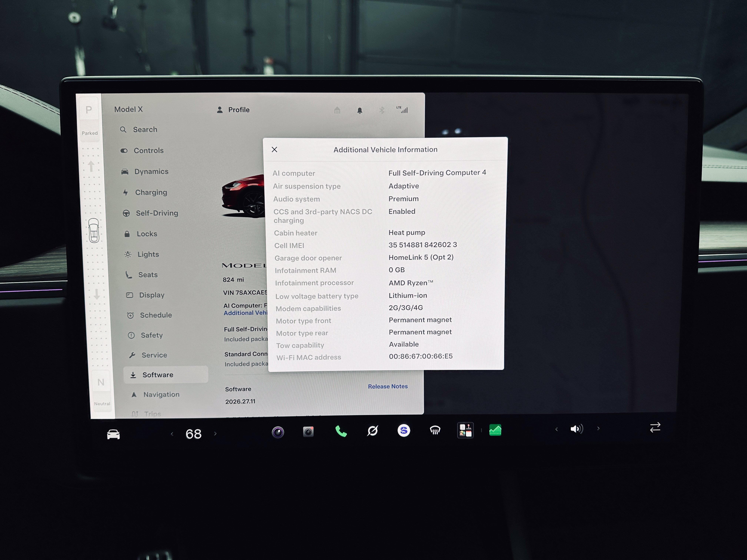The height and width of the screenshot is (560, 747).
Task: Mute audio via the speaker icon
Action: click(576, 429)
